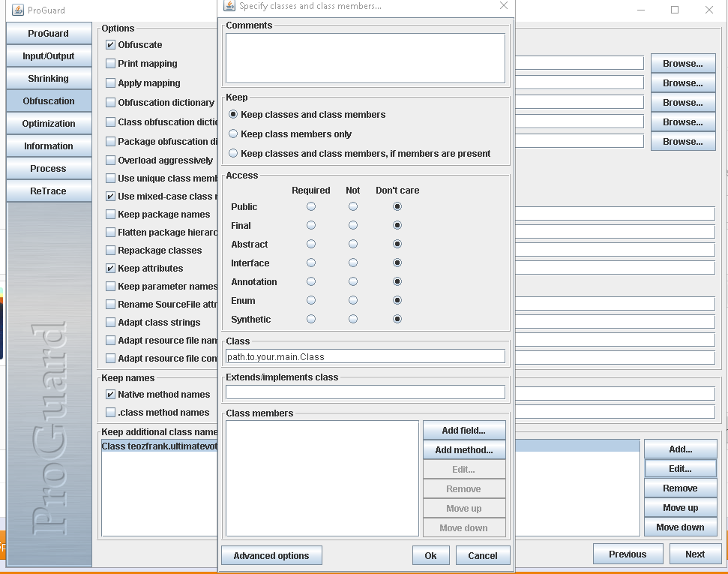
Task: Click the ProGuard Java icon in title bar
Action: coord(18,10)
